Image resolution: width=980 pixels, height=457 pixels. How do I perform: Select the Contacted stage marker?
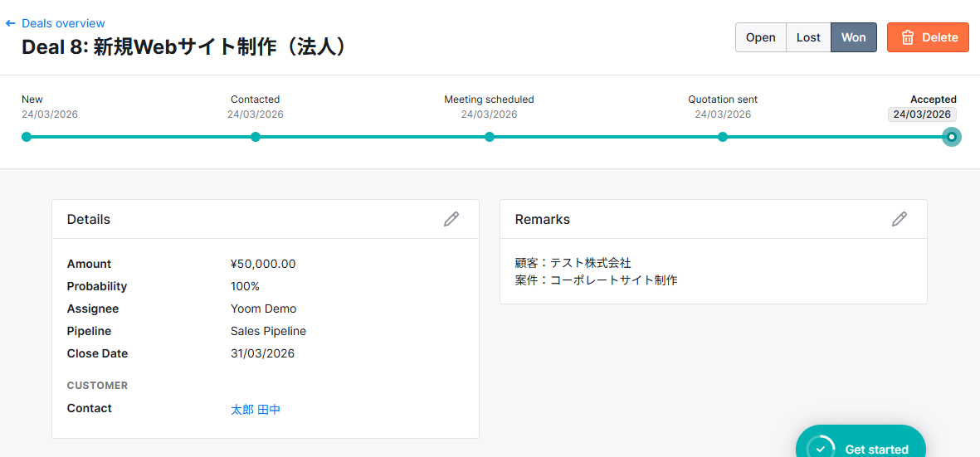(256, 137)
